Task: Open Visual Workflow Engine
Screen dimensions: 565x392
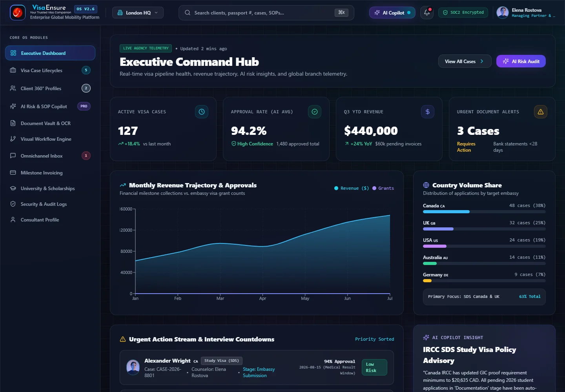Action: click(50, 139)
